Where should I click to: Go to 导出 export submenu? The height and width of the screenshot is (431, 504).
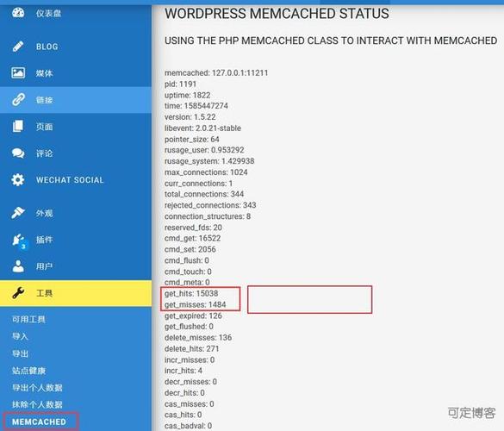click(21, 353)
